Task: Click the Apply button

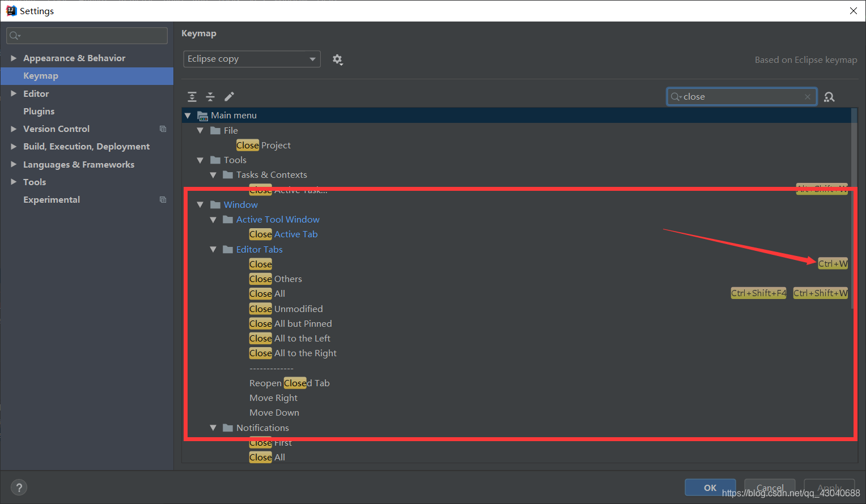Action: pyautogui.click(x=829, y=488)
